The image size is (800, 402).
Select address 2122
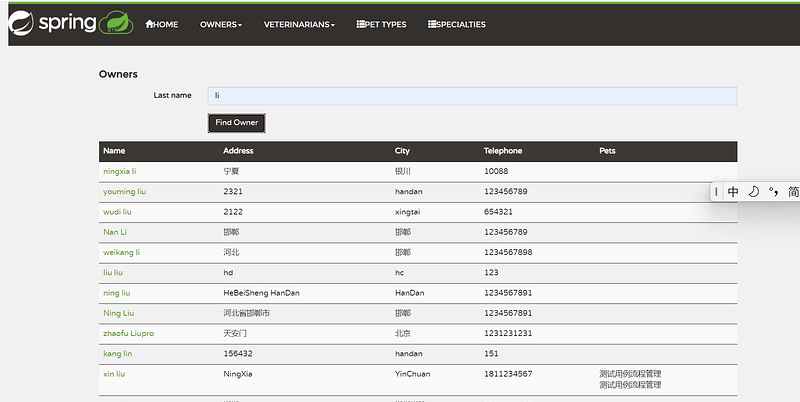[233, 212]
